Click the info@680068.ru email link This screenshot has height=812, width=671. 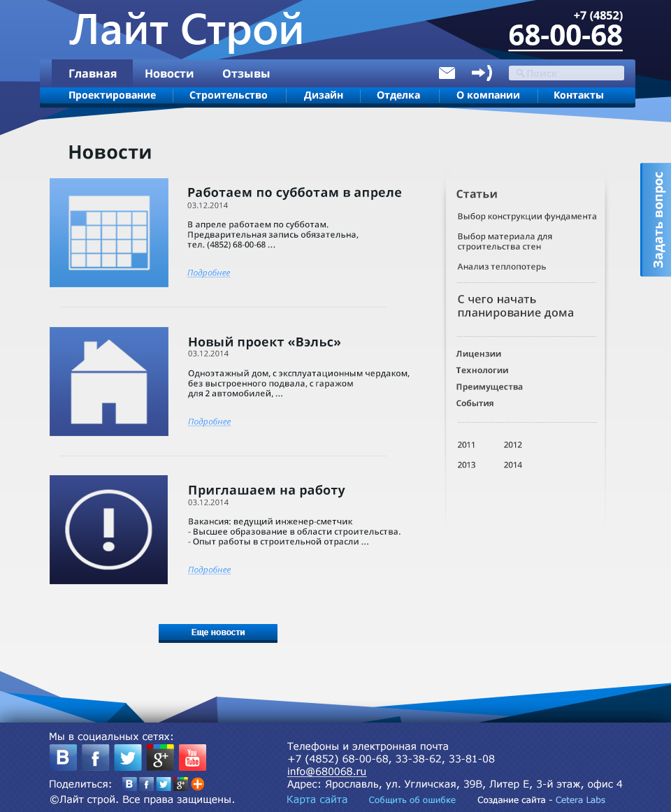point(326,772)
